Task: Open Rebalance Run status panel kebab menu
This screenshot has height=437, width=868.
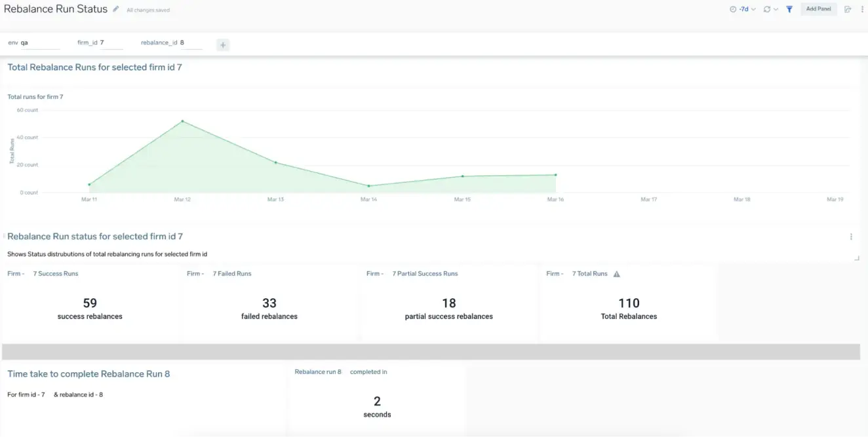Action: (x=851, y=237)
